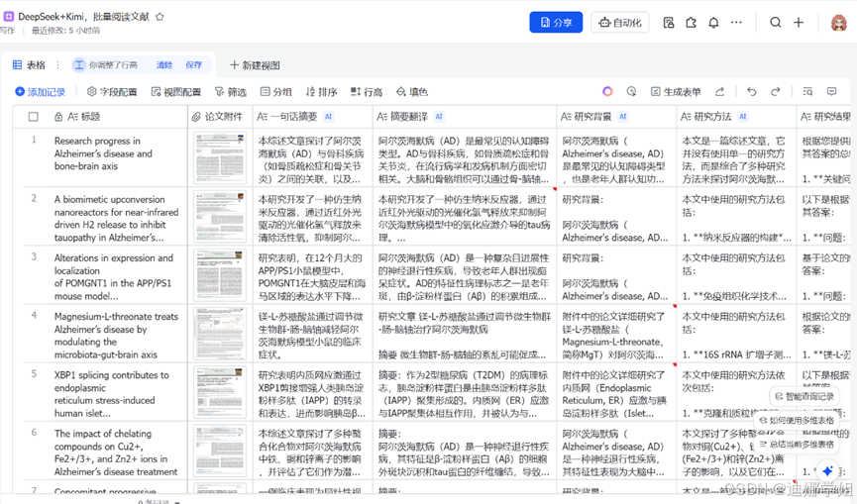Click the colorful AI circle icon
Screen dimensions: 857x504
click(x=607, y=91)
